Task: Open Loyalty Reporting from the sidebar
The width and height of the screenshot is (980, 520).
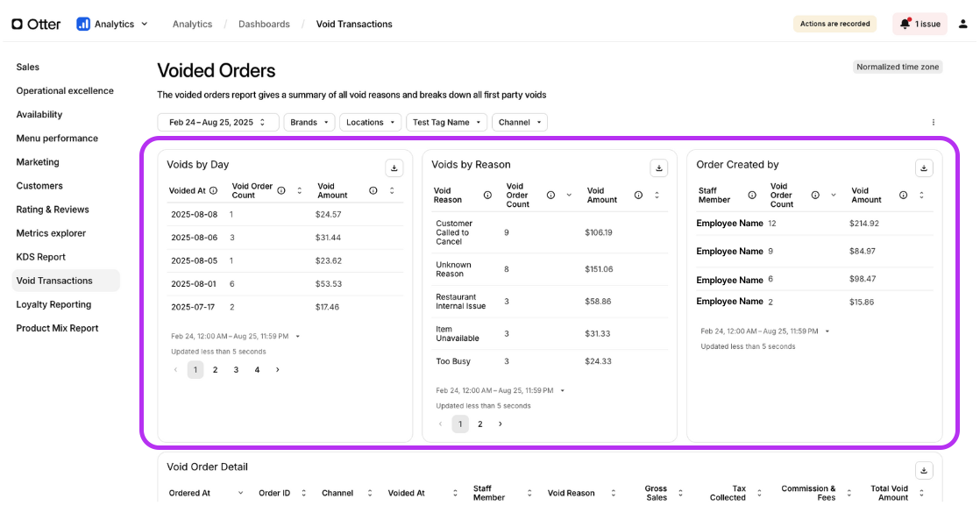Action: pos(53,304)
